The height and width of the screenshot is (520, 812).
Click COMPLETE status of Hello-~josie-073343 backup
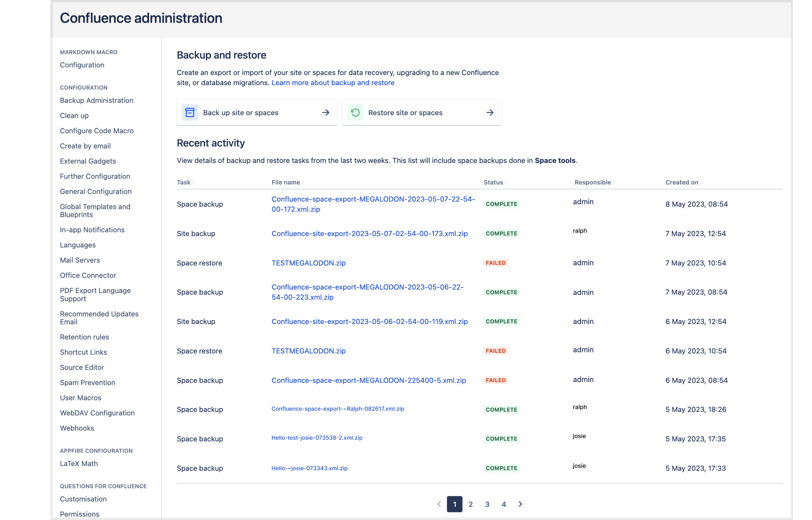[501, 468]
